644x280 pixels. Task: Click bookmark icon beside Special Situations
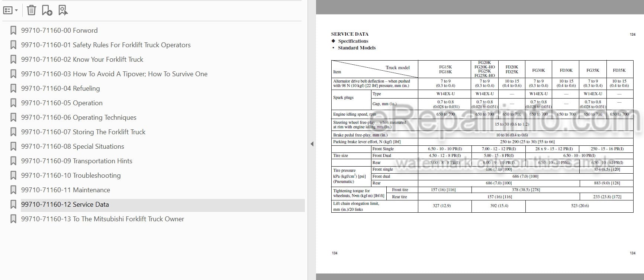(13, 147)
